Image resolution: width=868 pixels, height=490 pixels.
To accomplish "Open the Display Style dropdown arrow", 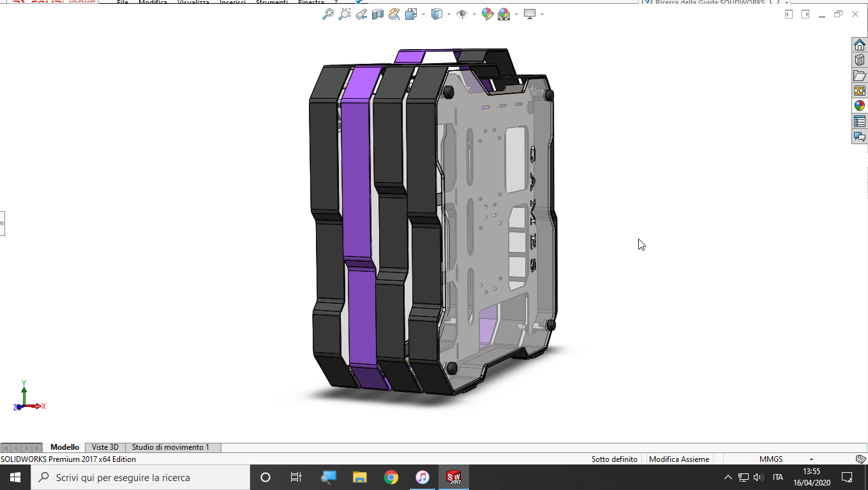I will click(x=449, y=14).
